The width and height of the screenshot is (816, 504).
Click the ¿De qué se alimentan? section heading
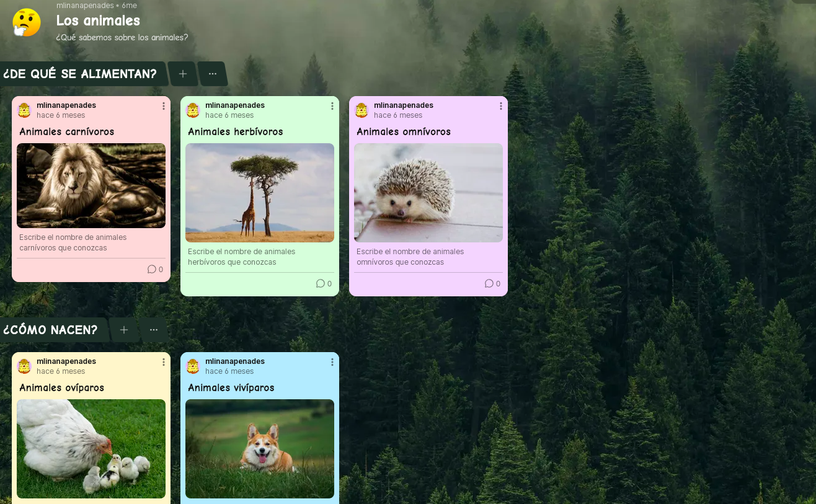(x=80, y=74)
